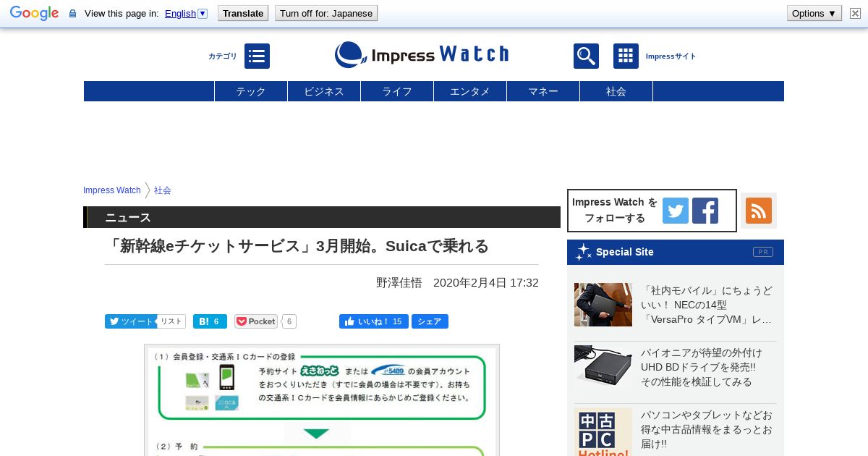Screen dimensions: 868x456
Task: Click the NEC laptop thumbnail
Action: point(603,305)
